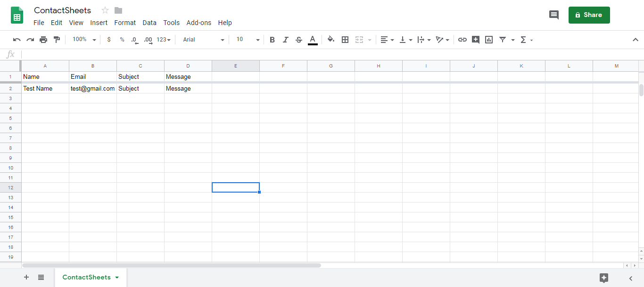The height and width of the screenshot is (287, 644).
Task: Expand the font size 10 dropdown
Action: click(248, 40)
